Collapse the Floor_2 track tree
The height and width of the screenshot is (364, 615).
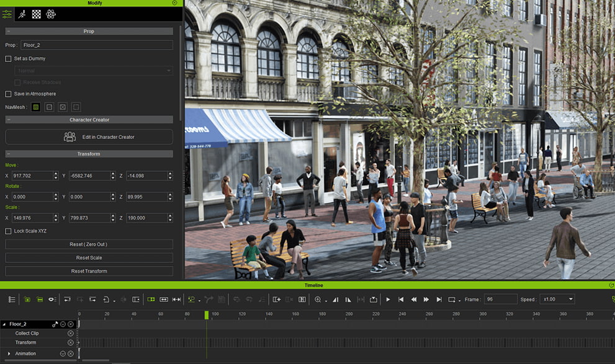tap(4, 324)
